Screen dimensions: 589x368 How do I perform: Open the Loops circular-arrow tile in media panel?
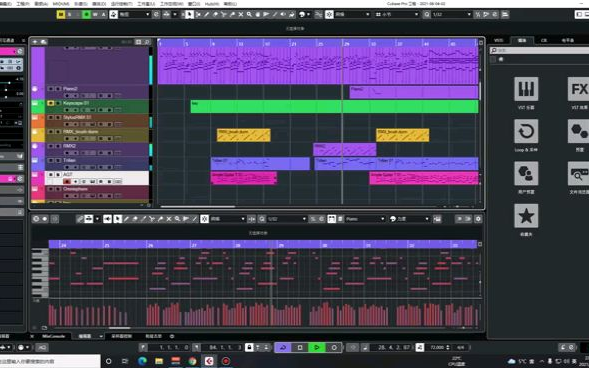click(526, 131)
